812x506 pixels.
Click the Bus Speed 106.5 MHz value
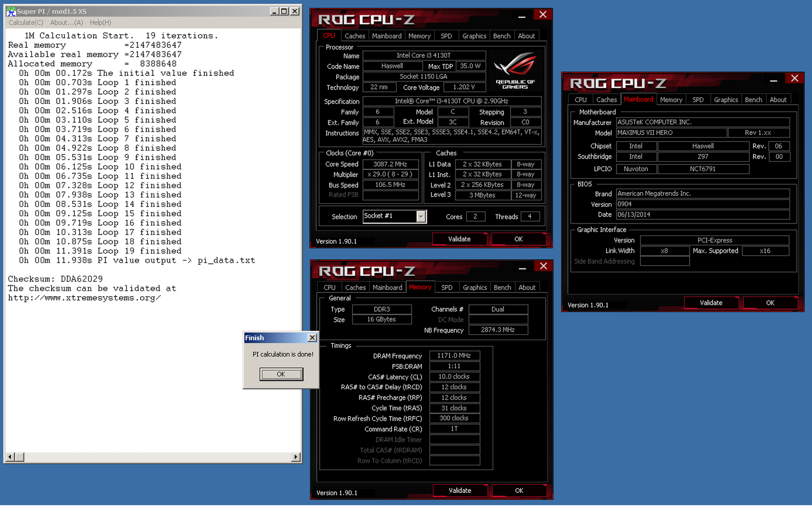pyautogui.click(x=390, y=185)
